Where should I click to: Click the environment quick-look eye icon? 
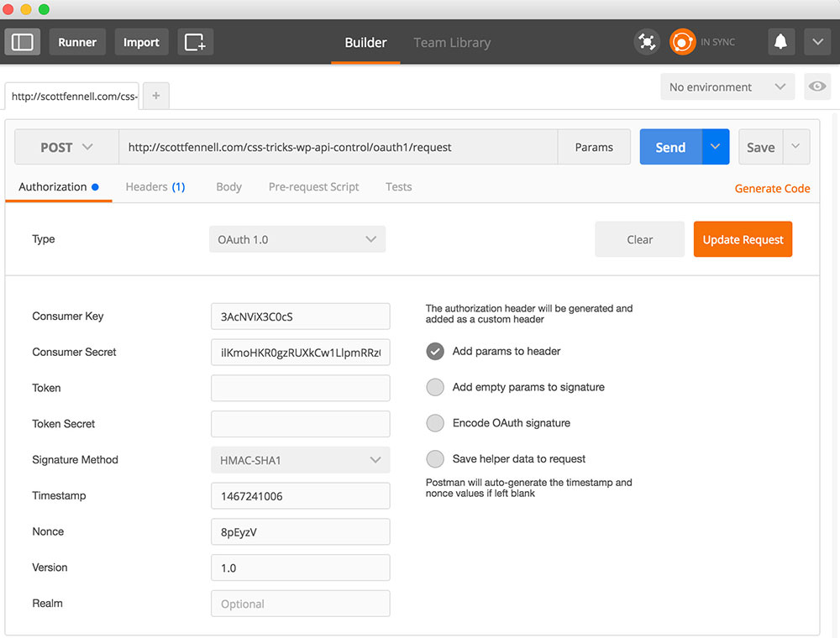click(817, 86)
